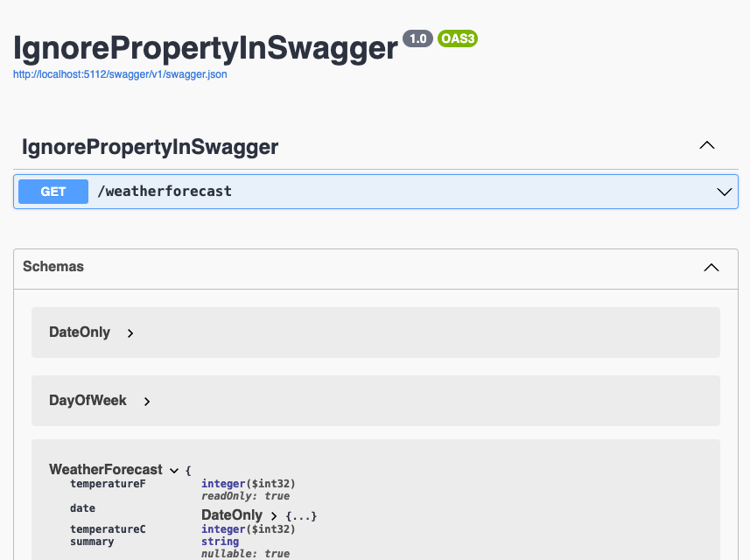
Task: Click the {...} placeholder beside DateOnly
Action: (x=301, y=516)
